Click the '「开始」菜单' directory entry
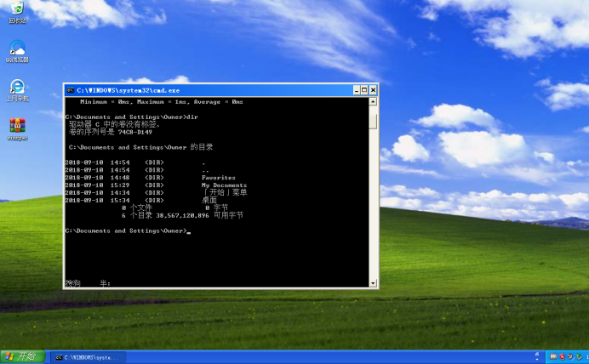The image size is (589, 364). click(x=224, y=192)
